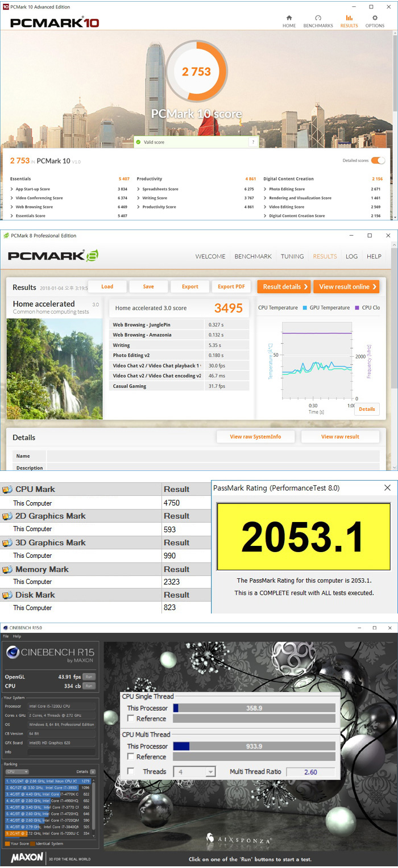Click the Cinebench R15 logo sphere
The image size is (398, 868).
[x=12, y=653]
